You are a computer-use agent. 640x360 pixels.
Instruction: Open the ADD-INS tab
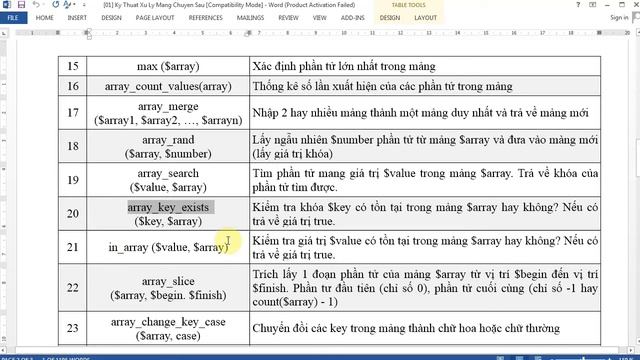(353, 18)
